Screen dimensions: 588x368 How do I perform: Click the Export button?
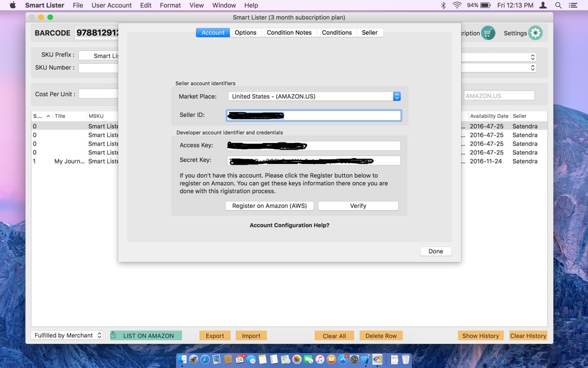[215, 336]
